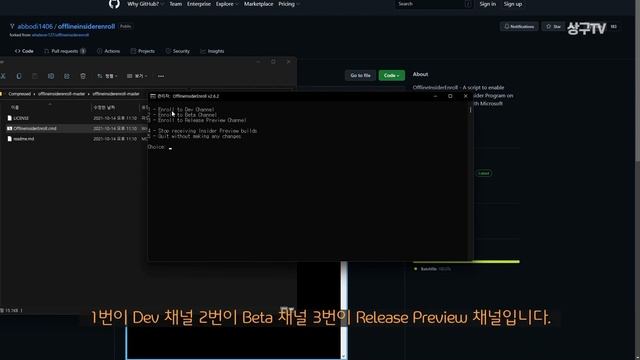The height and width of the screenshot is (360, 640).
Task: Open the Enterprise page link
Action: (x=199, y=4)
